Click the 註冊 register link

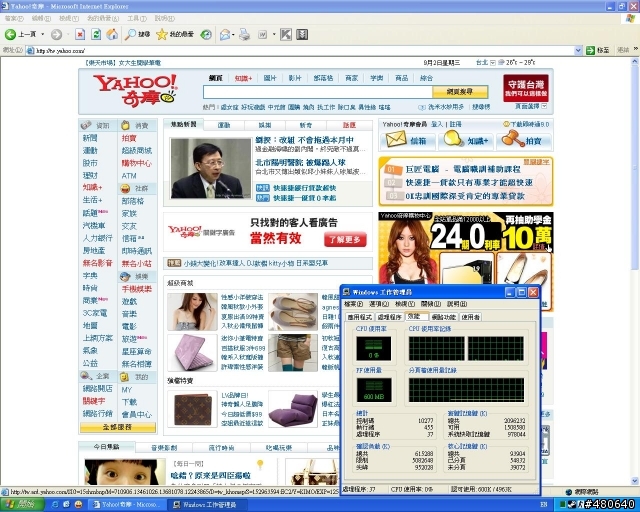[x=456, y=124]
